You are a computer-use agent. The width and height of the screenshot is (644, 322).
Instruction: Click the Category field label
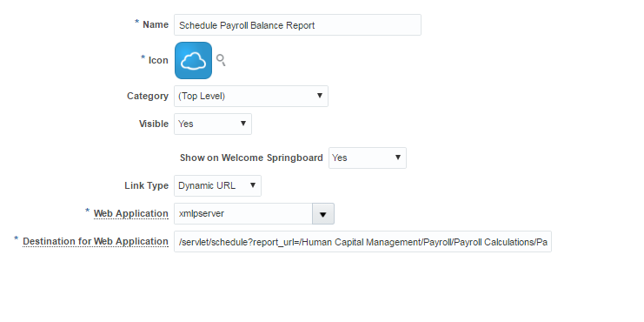pos(148,97)
